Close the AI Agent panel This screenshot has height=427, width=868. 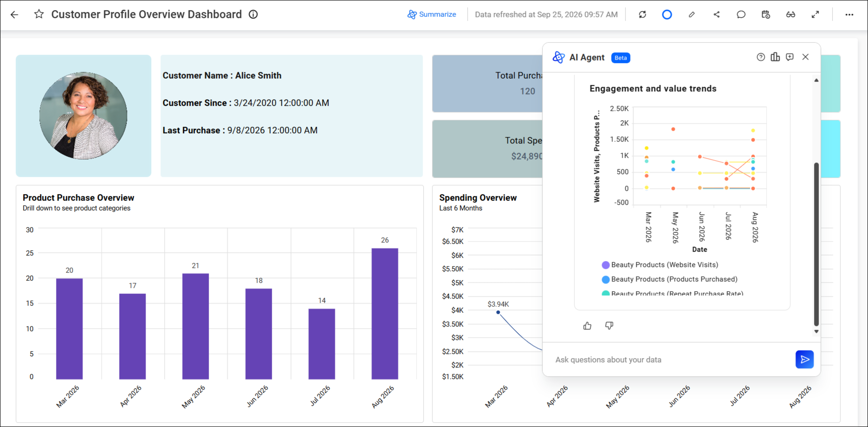[805, 57]
